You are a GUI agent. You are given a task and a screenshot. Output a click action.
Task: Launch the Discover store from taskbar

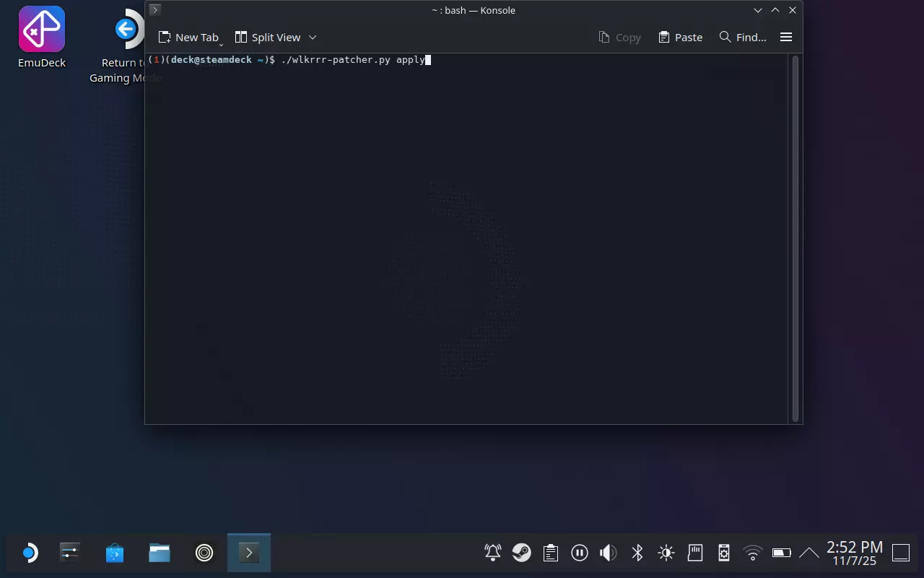tap(115, 553)
